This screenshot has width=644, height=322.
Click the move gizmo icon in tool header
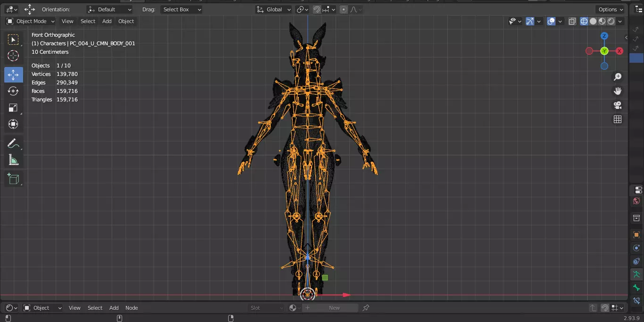(30, 9)
